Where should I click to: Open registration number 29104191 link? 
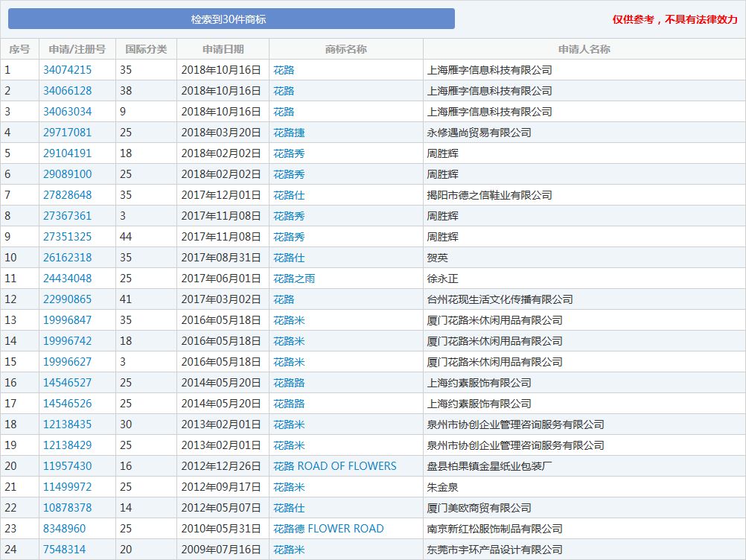tap(67, 153)
